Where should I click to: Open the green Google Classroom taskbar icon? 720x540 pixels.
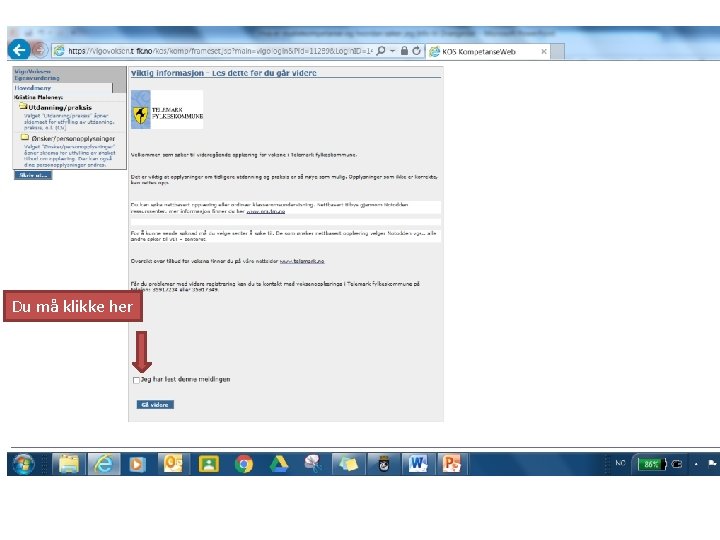pos(208,464)
